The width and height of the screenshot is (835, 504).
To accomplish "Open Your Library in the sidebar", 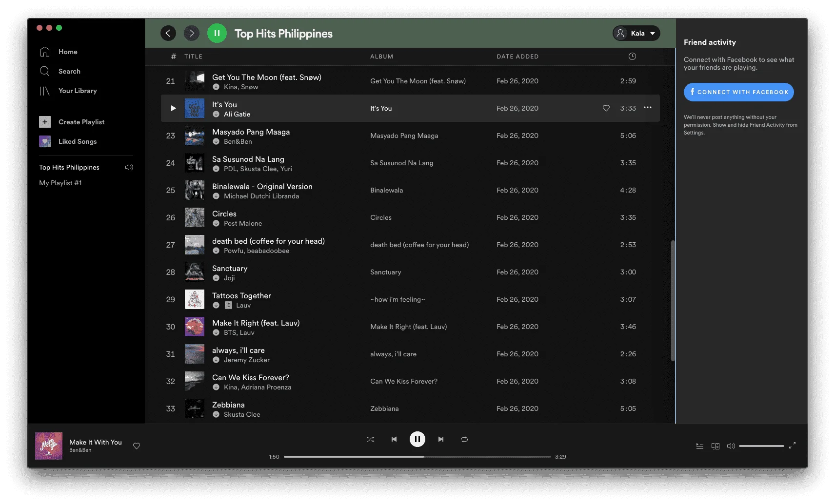I will pyautogui.click(x=78, y=91).
